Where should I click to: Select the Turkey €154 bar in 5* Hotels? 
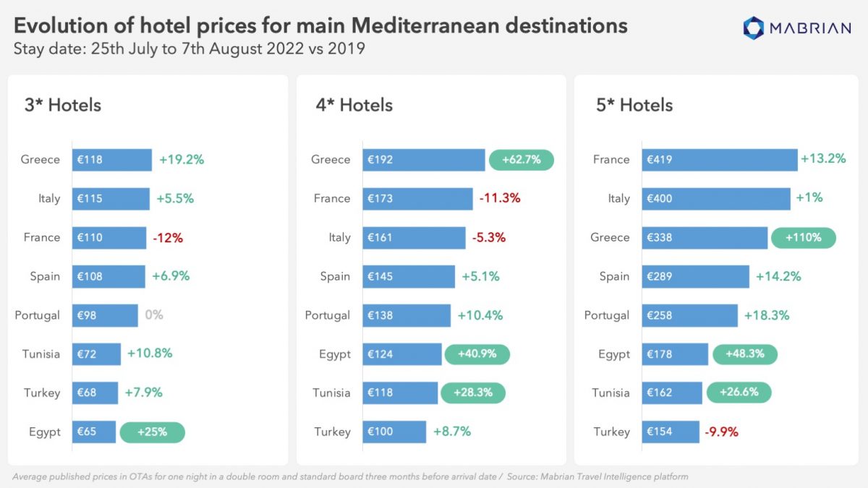coord(671,432)
